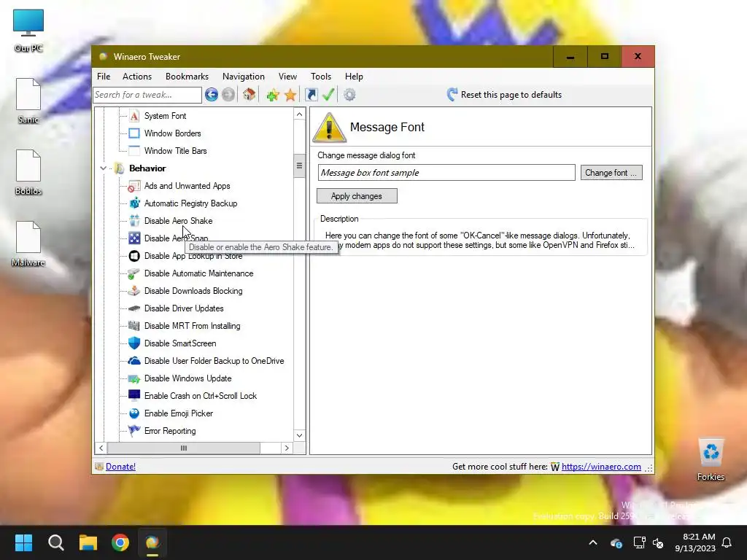Select Disable Windows Update text
This screenshot has width=747, height=560.
tap(187, 378)
